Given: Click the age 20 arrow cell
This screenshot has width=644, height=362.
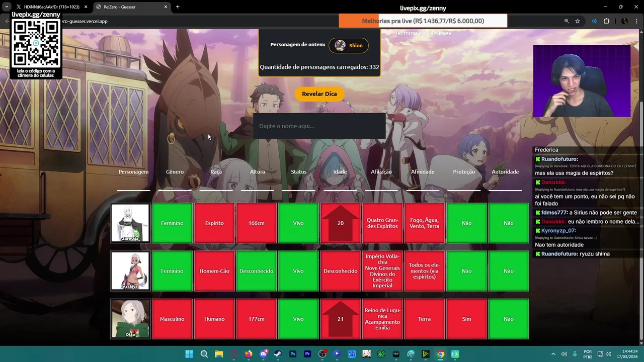Looking at the screenshot, I should tap(341, 223).
